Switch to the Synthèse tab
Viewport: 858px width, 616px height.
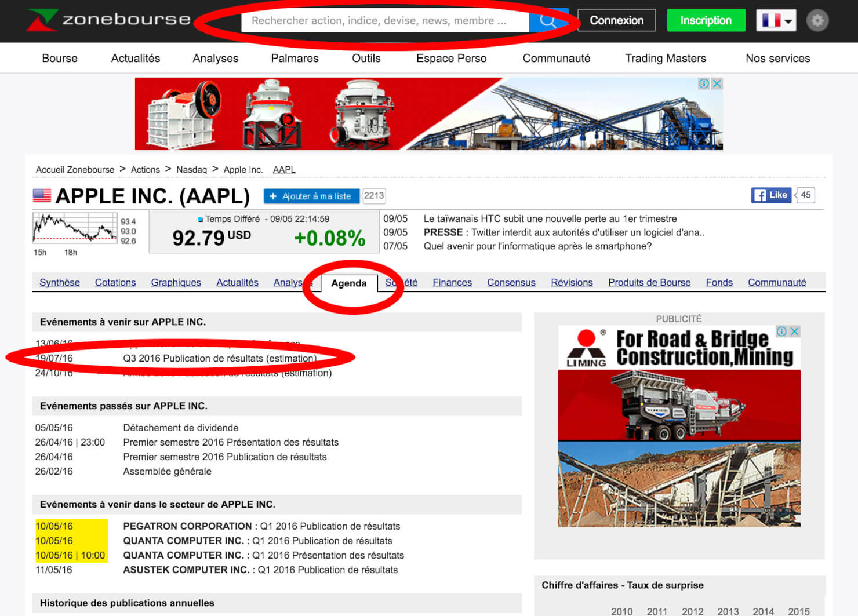(60, 282)
